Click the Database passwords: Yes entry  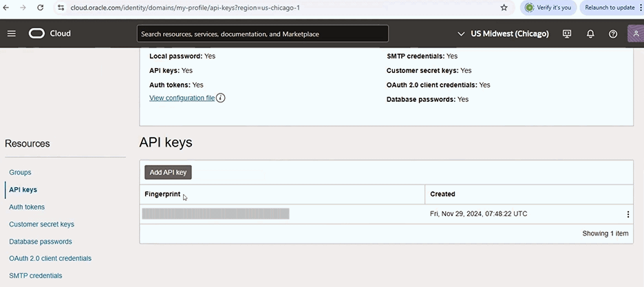427,99
